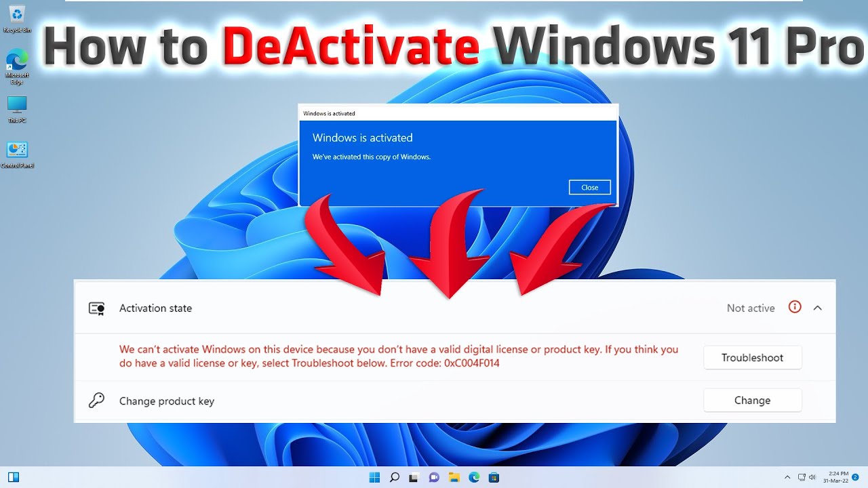Click the red info icon beside Not active
868x488 pixels.
tap(795, 307)
